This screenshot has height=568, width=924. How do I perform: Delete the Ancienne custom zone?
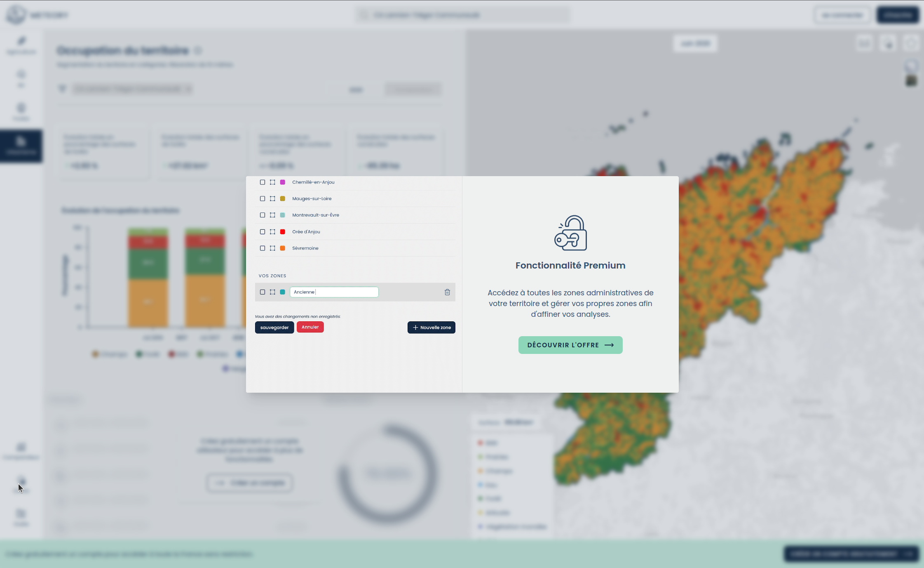tap(447, 292)
